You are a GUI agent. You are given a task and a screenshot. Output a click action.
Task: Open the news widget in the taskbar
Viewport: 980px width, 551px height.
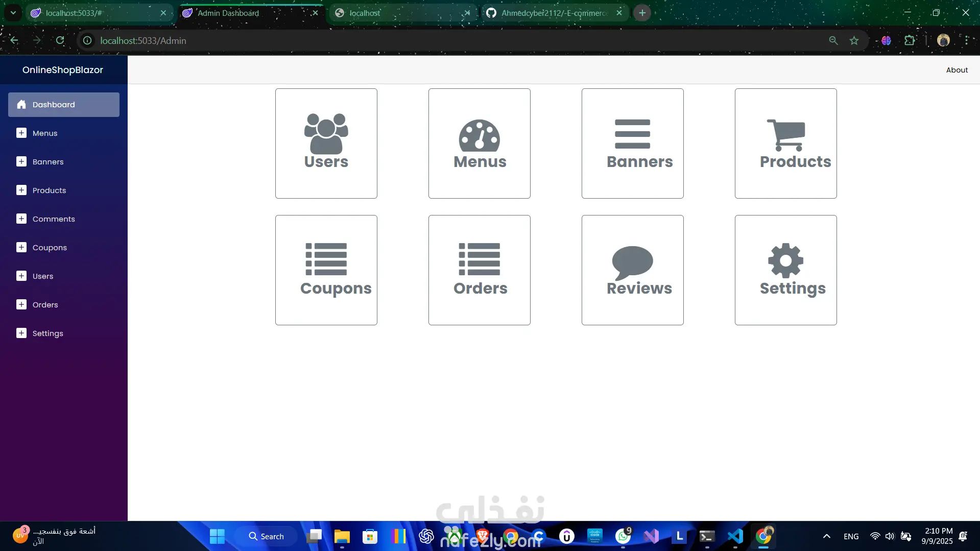[x=54, y=536]
